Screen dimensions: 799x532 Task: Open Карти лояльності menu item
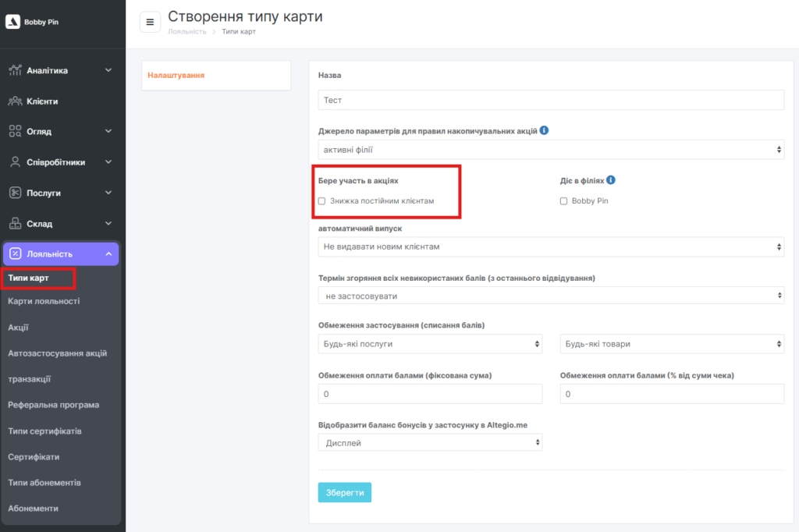coord(44,301)
